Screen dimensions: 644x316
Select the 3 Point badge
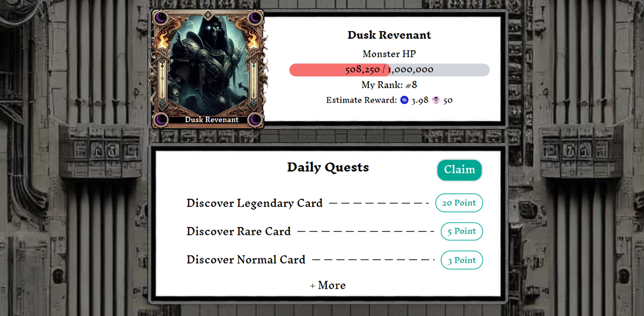click(462, 260)
